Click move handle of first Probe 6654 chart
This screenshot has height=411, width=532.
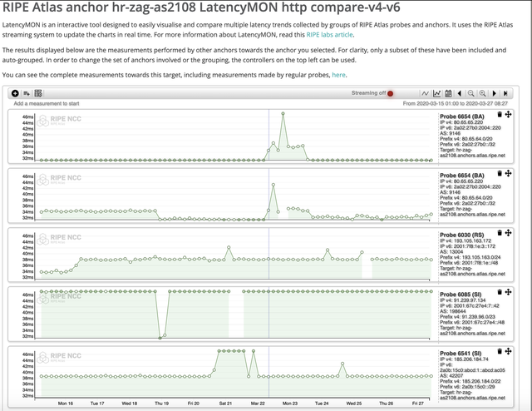(508, 115)
